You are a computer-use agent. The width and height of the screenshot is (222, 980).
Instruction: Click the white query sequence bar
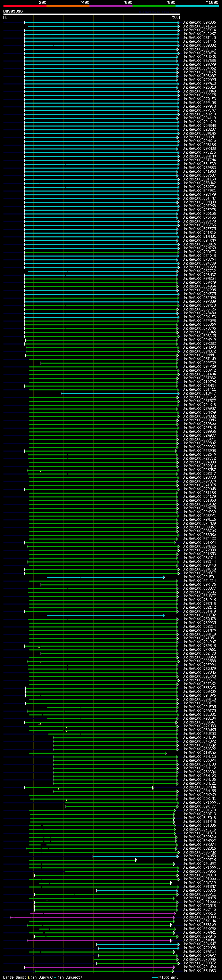tap(91, 14)
